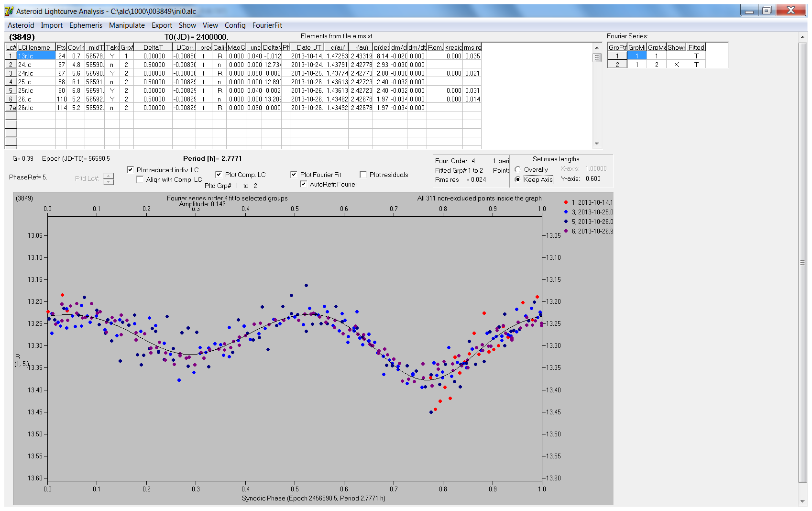
Task: Click the LCfilename column header
Action: point(36,47)
